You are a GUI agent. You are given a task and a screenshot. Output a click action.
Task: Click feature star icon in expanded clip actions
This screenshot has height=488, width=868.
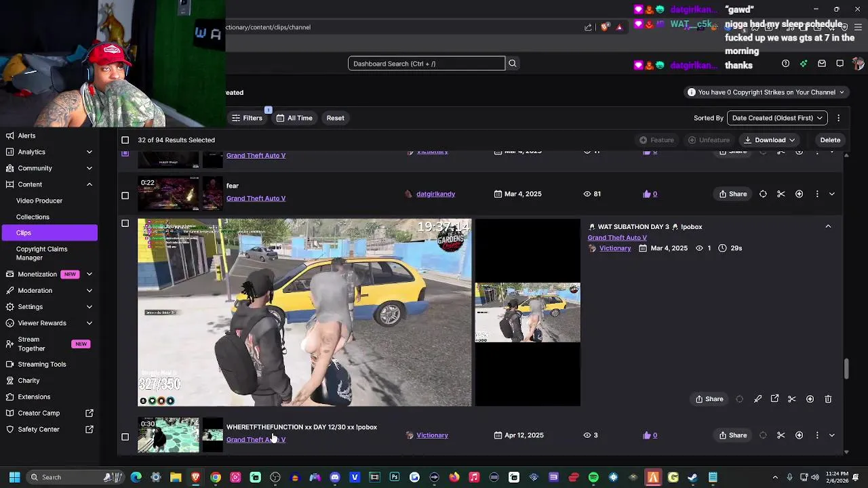(x=810, y=399)
